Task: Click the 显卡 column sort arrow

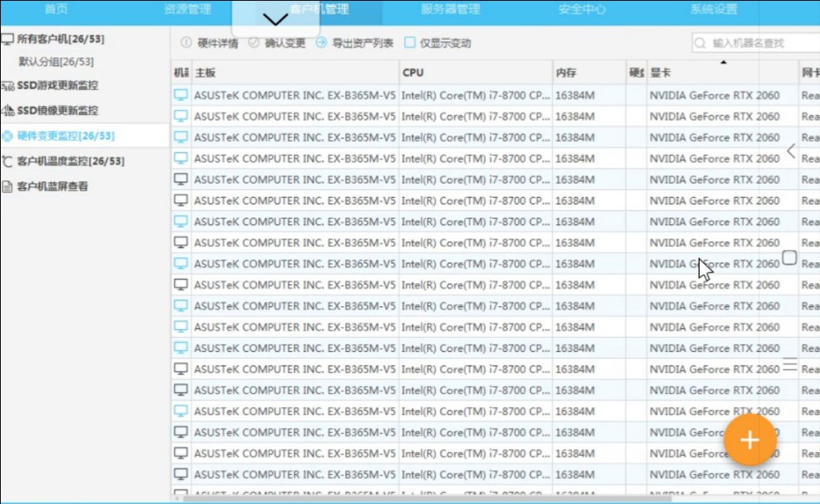Action: (x=723, y=63)
